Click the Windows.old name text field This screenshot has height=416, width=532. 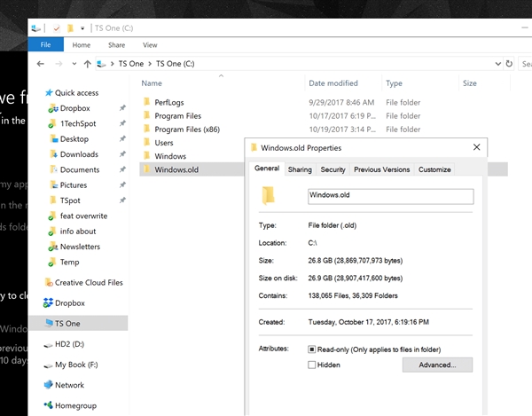pyautogui.click(x=390, y=195)
